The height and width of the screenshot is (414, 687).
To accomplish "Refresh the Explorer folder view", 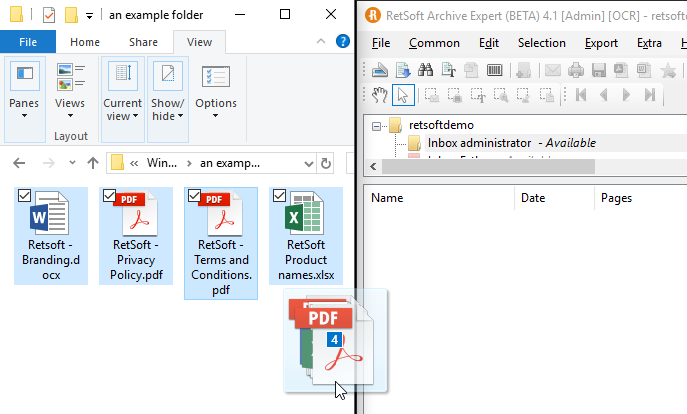I will (x=326, y=163).
